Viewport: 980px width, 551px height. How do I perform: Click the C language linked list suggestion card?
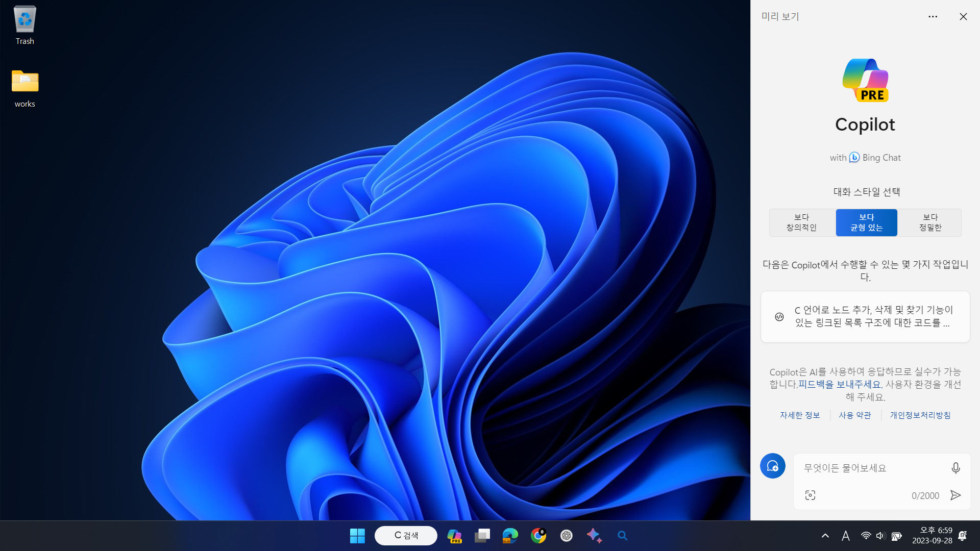point(865,317)
